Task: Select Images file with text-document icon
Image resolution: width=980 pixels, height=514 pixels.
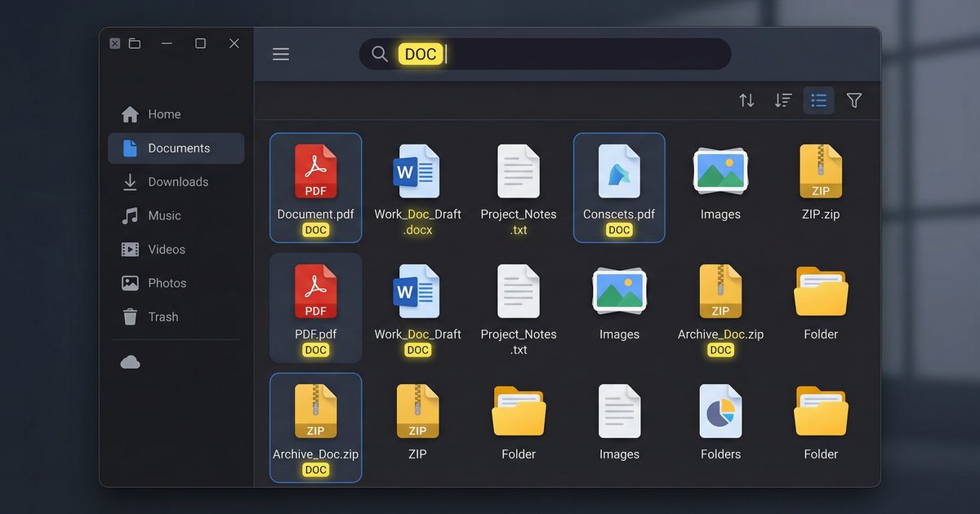Action: click(619, 422)
